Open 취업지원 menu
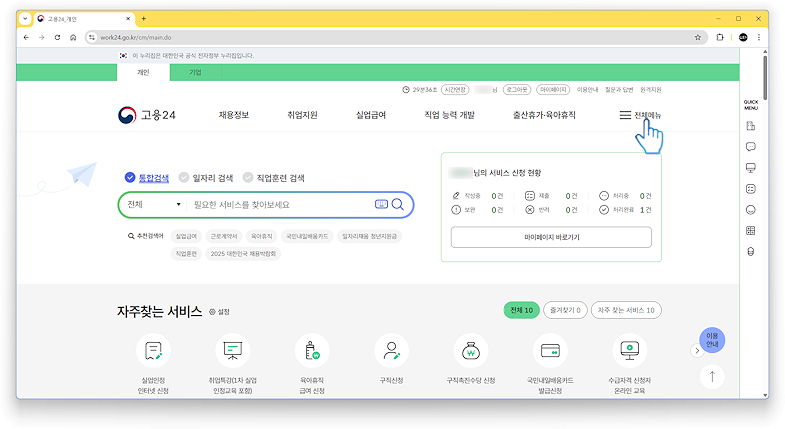 [302, 115]
